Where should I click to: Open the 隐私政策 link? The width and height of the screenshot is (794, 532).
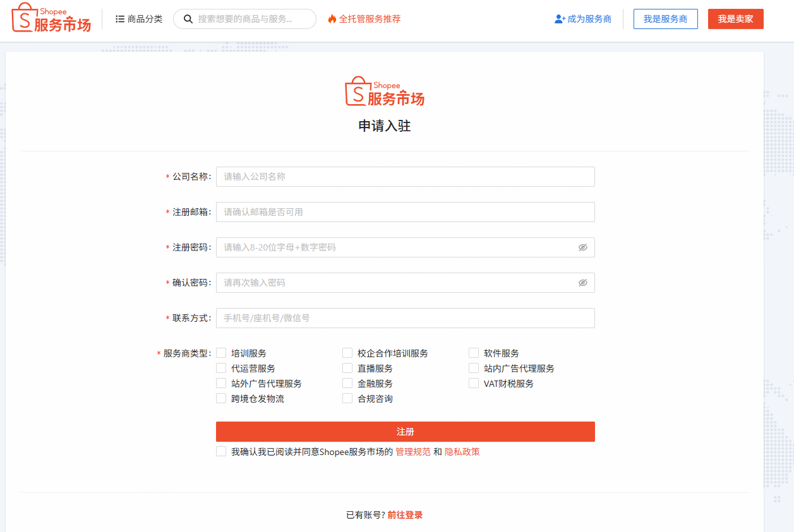pyautogui.click(x=462, y=452)
